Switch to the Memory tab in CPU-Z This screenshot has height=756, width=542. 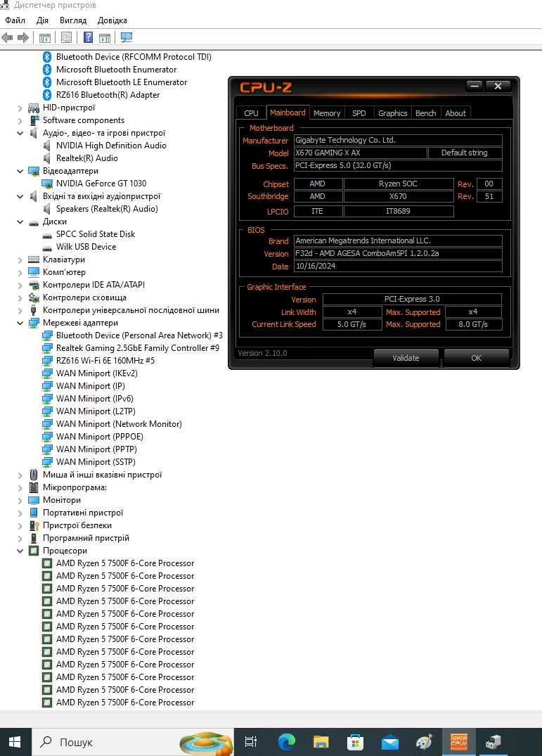pyautogui.click(x=327, y=113)
